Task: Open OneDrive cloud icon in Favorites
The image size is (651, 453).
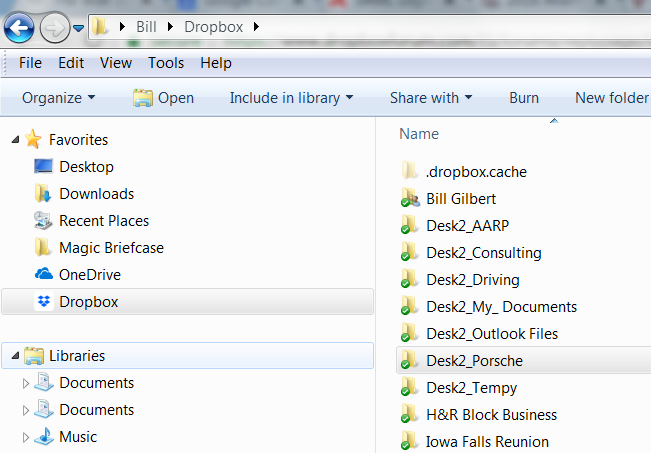Action: pos(44,274)
